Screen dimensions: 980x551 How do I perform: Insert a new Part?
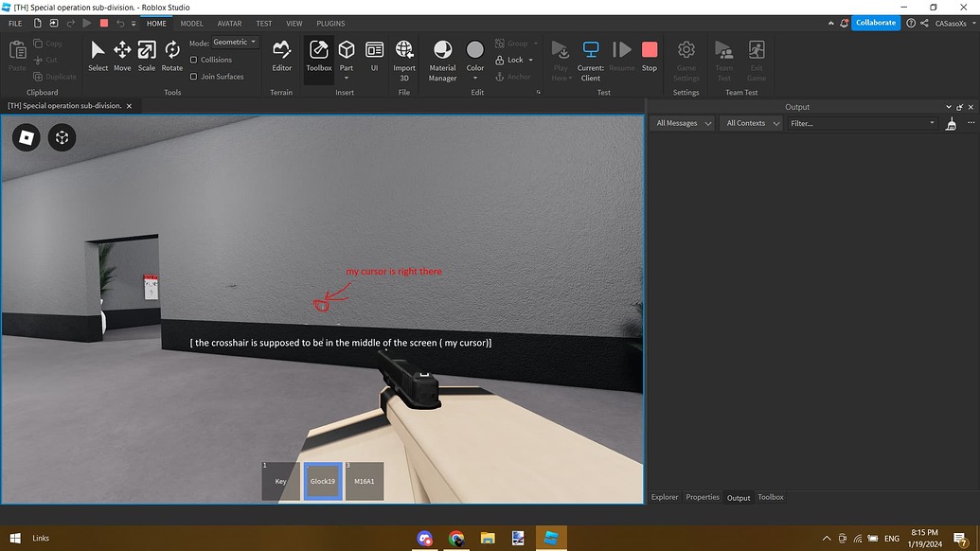click(x=347, y=52)
